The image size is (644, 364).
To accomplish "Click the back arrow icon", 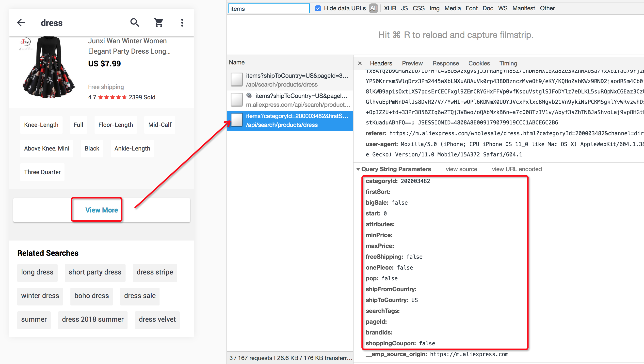I will pos(21,23).
